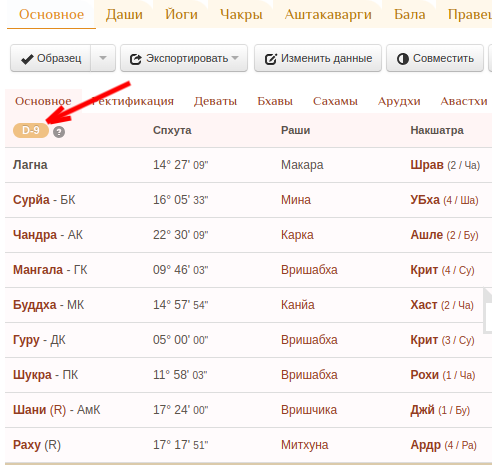Click the Совместить button
492x476 pixels.
click(x=435, y=58)
